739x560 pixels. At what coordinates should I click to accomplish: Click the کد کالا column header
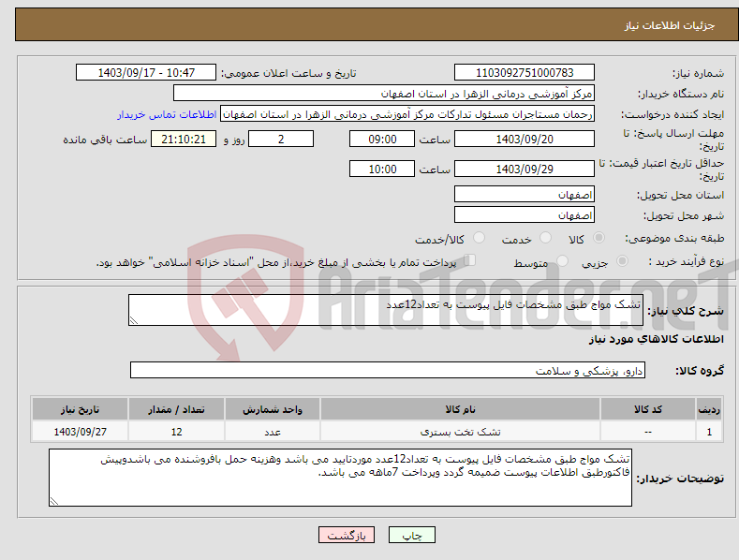(x=647, y=409)
